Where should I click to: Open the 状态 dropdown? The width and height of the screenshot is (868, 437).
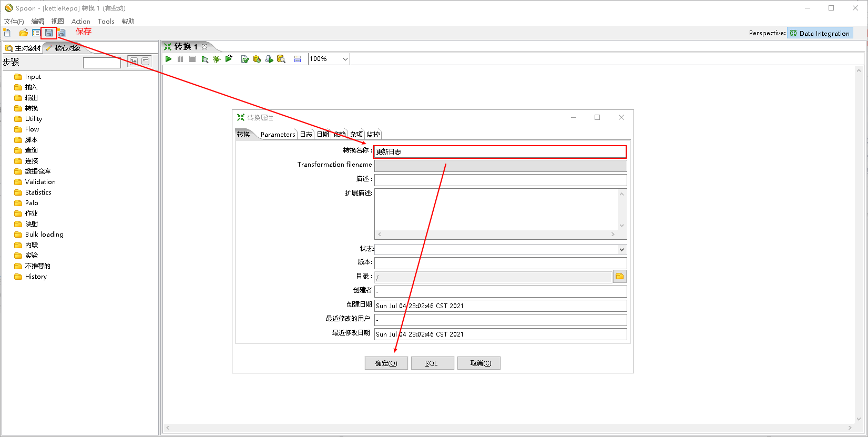tap(501, 250)
